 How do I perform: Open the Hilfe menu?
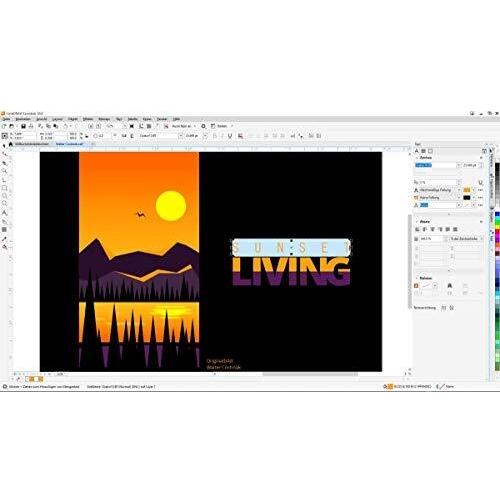click(x=176, y=119)
